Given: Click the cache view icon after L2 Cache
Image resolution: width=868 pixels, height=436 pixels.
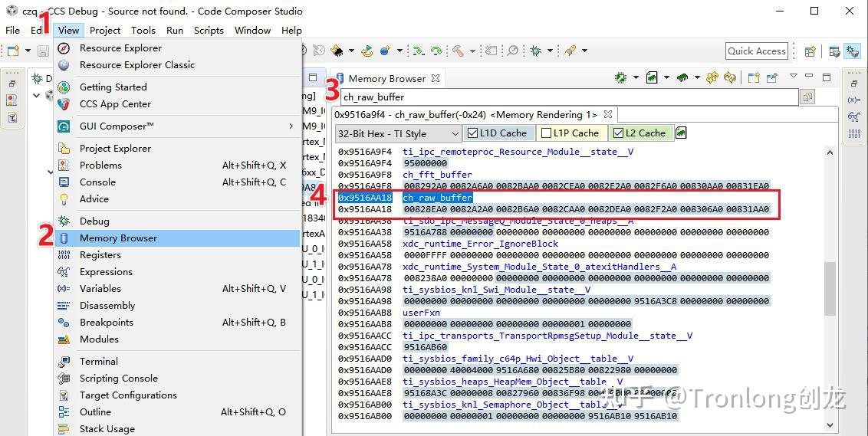Looking at the screenshot, I should point(681,133).
